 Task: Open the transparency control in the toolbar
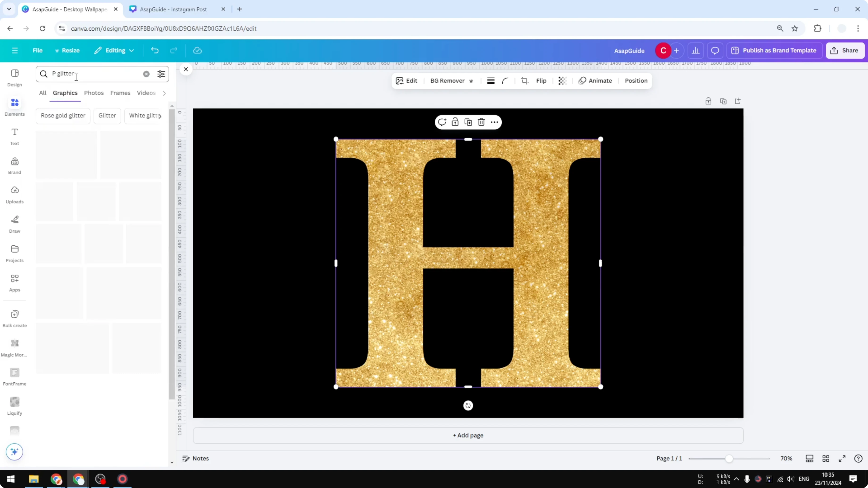pyautogui.click(x=562, y=80)
